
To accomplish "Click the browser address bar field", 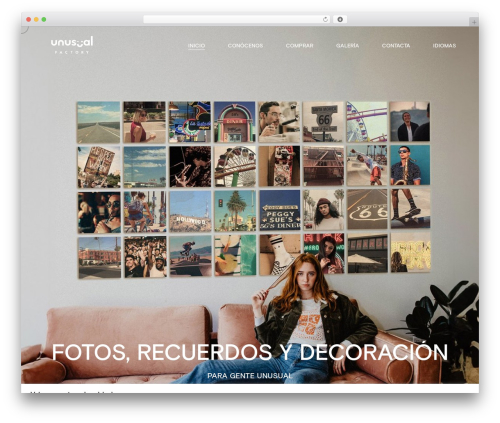I will (x=237, y=19).
